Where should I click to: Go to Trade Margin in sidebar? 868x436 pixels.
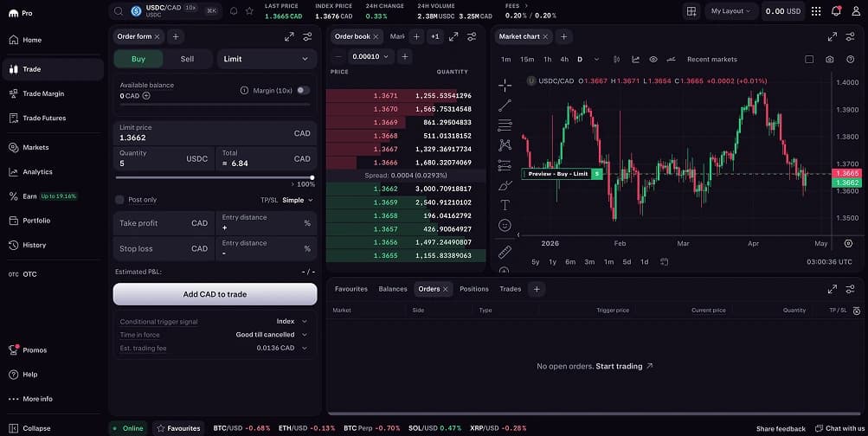click(53, 93)
